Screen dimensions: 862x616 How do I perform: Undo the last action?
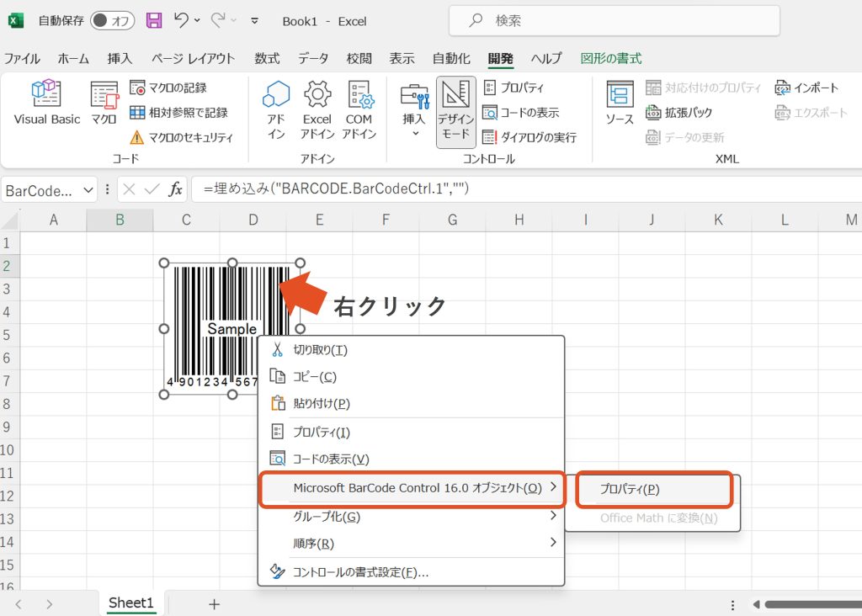[x=181, y=20]
